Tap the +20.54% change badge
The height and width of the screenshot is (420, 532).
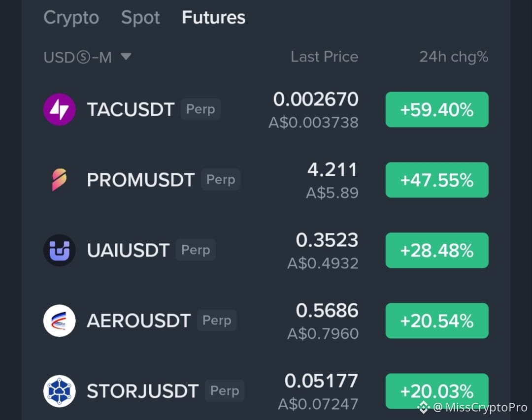coord(437,321)
